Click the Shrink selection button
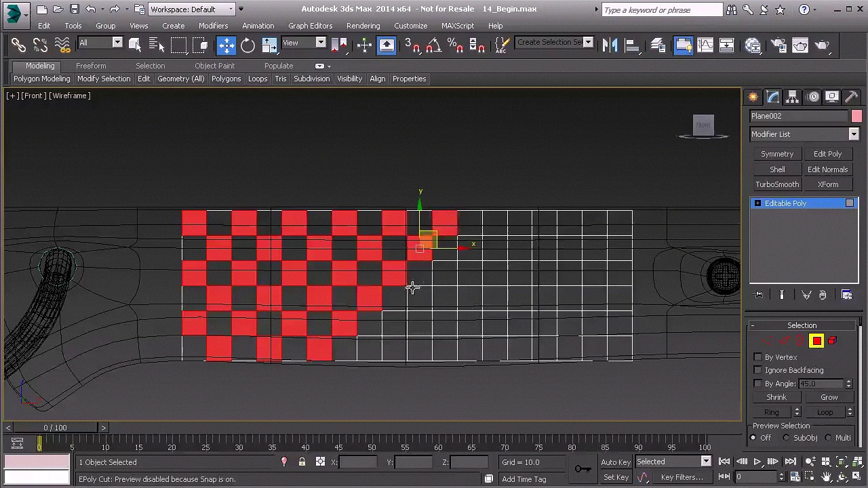 pos(776,397)
